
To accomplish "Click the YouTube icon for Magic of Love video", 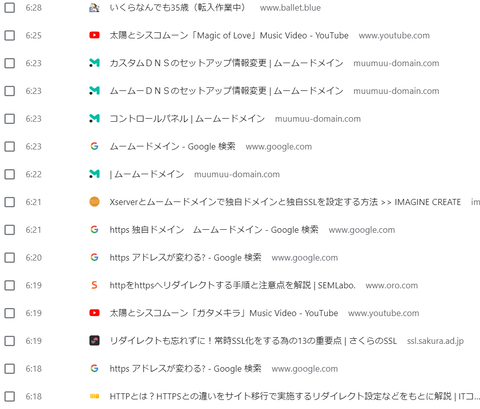I will click(x=94, y=35).
